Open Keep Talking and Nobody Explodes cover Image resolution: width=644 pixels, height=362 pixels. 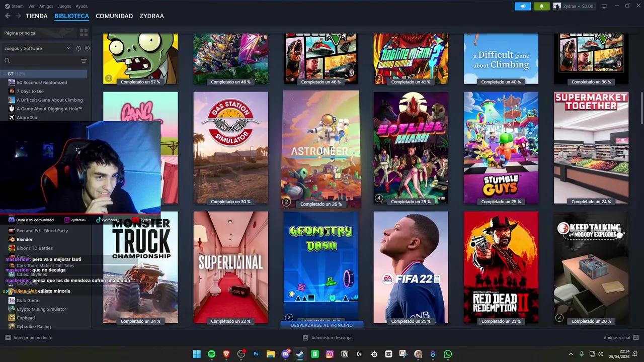click(591, 267)
